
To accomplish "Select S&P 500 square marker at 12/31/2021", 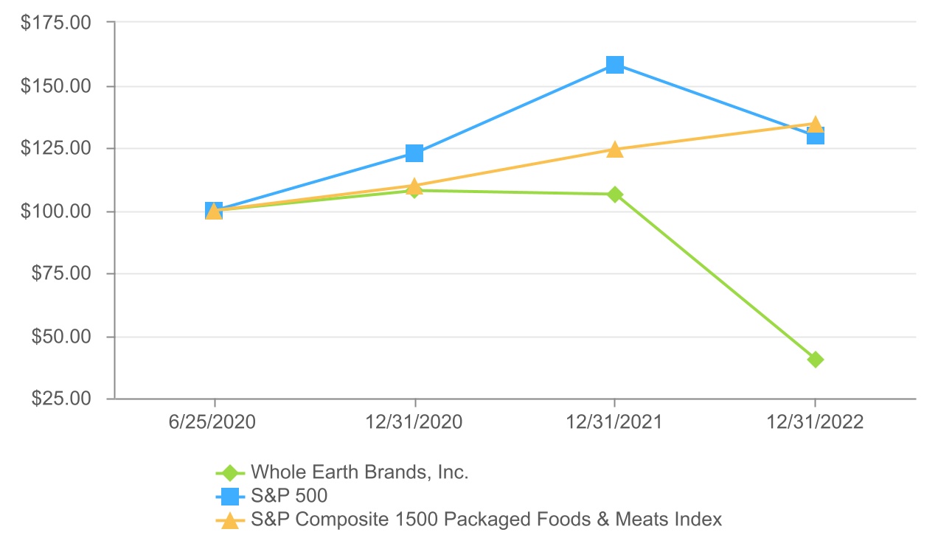I will point(615,65).
